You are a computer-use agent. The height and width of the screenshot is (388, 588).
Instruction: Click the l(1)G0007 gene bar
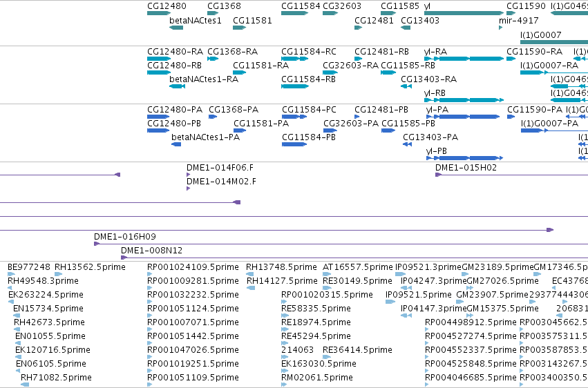pyautogui.click(x=554, y=41)
